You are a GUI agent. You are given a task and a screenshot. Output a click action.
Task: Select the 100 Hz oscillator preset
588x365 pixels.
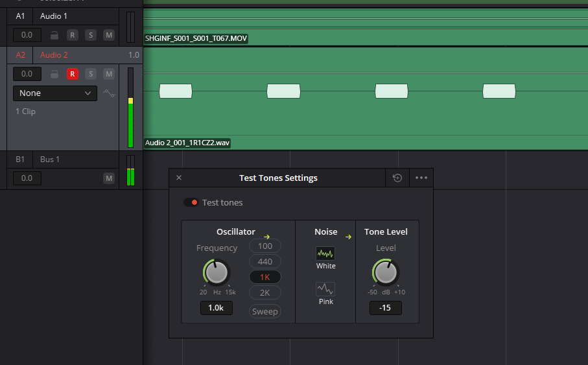265,246
